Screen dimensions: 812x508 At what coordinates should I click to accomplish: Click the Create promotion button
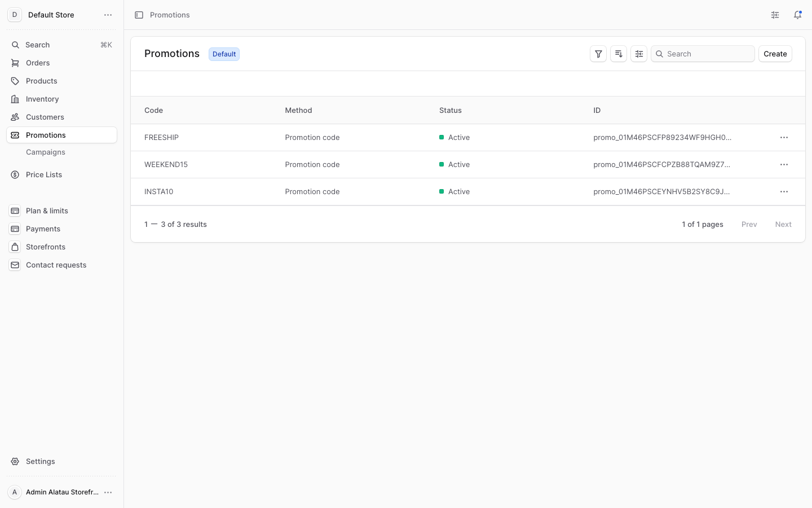pos(775,54)
